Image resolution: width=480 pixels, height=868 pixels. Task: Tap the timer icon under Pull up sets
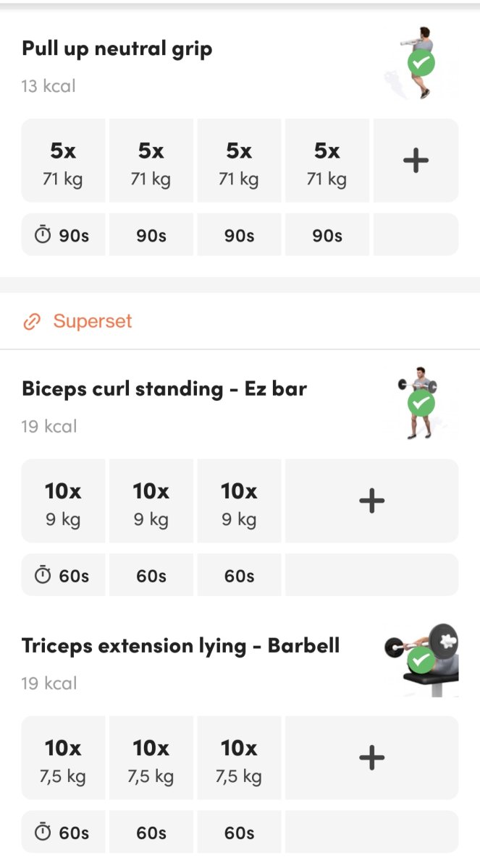point(43,236)
